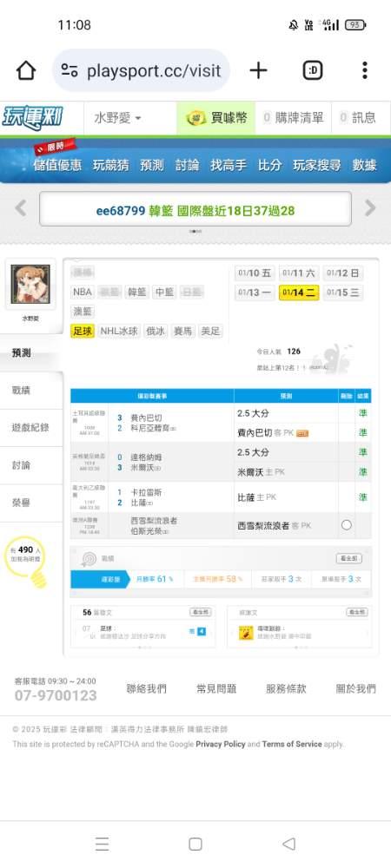Select the 澳籃 league filter
Image resolution: width=391 pixels, height=868 pixels.
[83, 312]
